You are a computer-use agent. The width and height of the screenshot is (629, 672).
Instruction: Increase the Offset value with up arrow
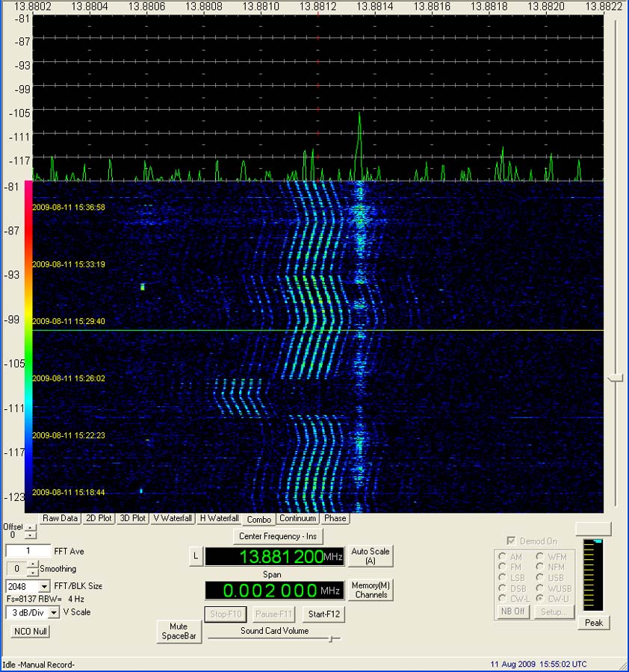[x=31, y=528]
